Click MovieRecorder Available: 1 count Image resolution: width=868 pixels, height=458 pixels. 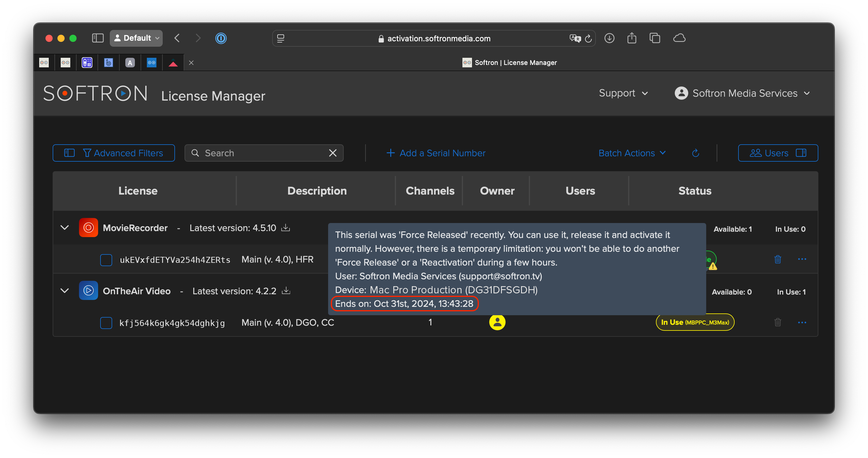[x=733, y=229]
